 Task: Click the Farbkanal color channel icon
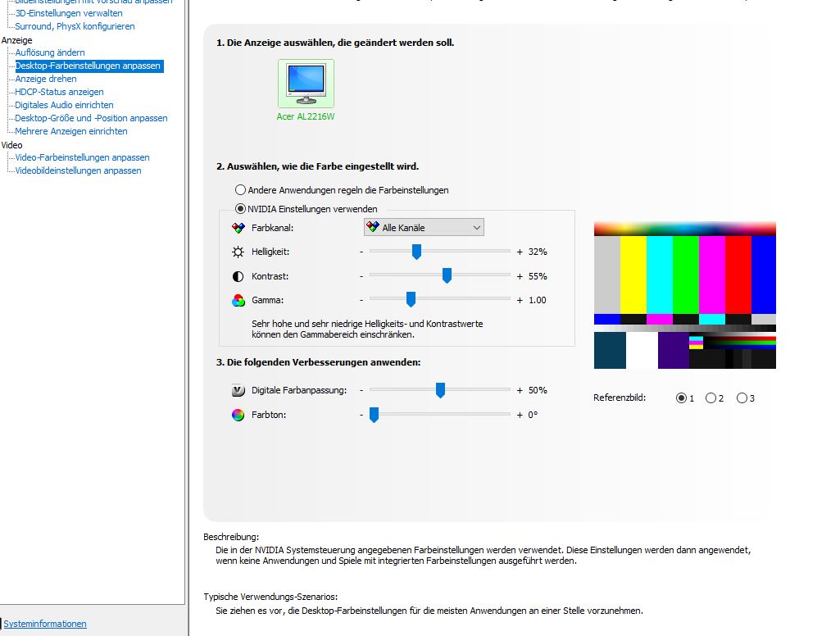pyautogui.click(x=238, y=228)
